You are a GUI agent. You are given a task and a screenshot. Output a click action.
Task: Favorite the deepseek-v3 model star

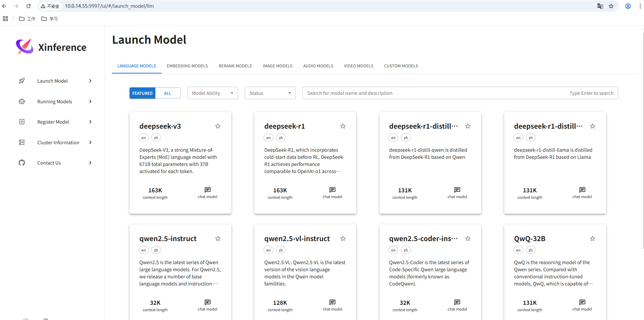(x=218, y=126)
